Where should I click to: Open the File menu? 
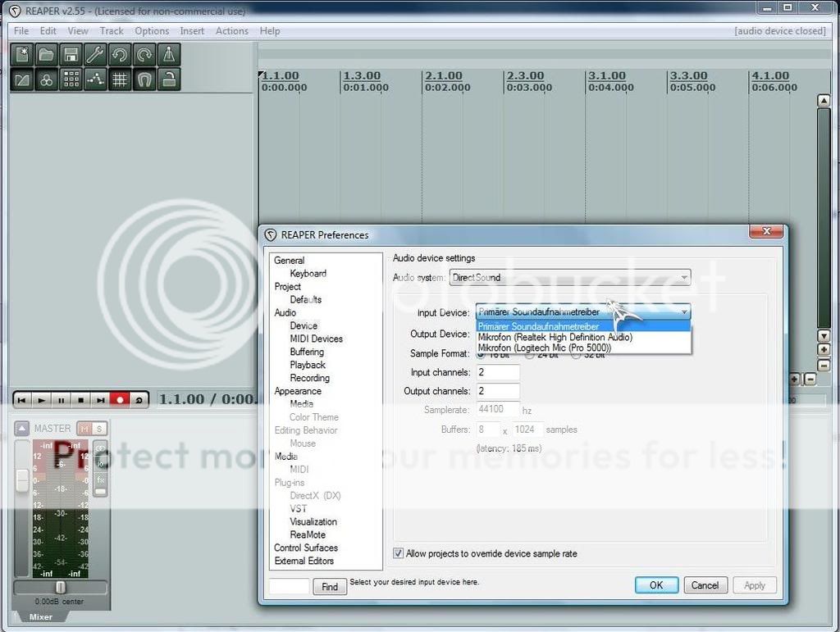pyautogui.click(x=21, y=31)
